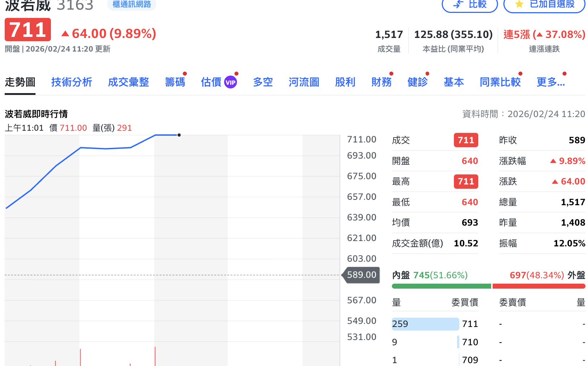588x366 pixels.
Task: Open the 多空 analysis view
Action: click(263, 82)
